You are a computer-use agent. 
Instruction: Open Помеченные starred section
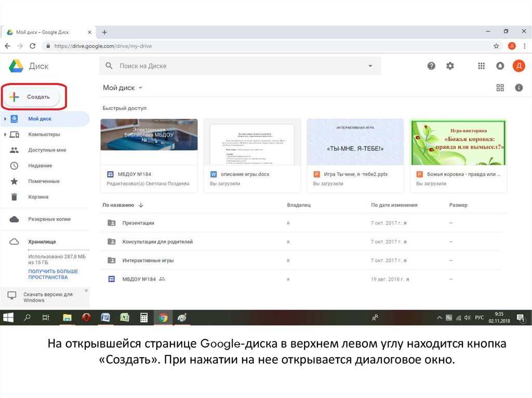[x=44, y=182]
